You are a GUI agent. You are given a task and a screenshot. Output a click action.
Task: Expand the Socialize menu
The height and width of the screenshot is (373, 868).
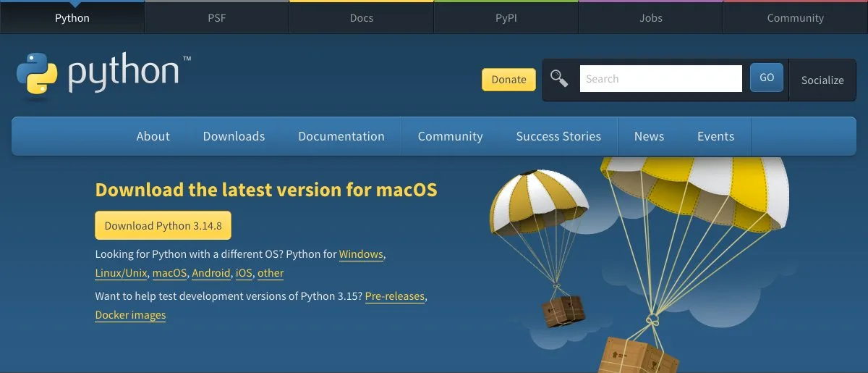tap(822, 80)
